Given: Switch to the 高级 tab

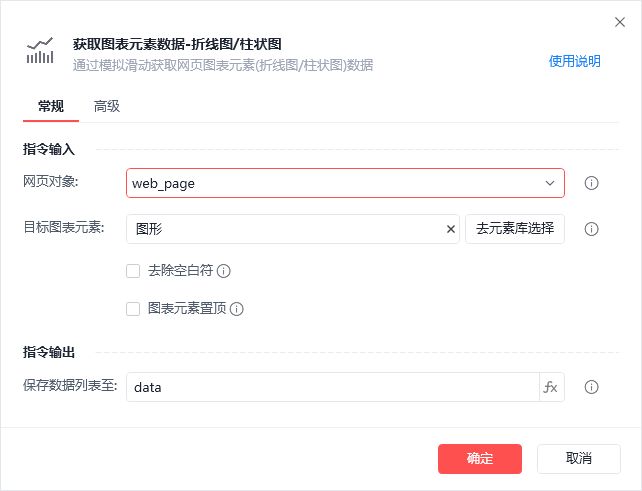Looking at the screenshot, I should 107,106.
